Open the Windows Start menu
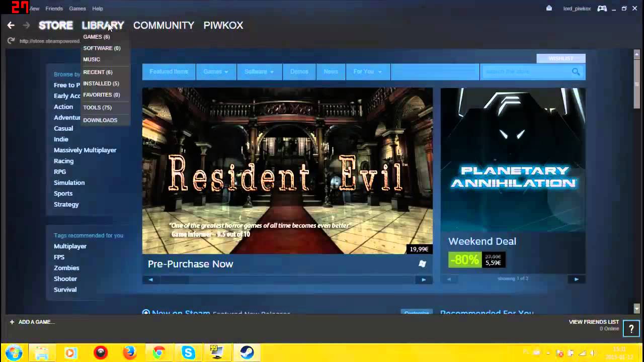This screenshot has width=644, height=362. click(14, 352)
